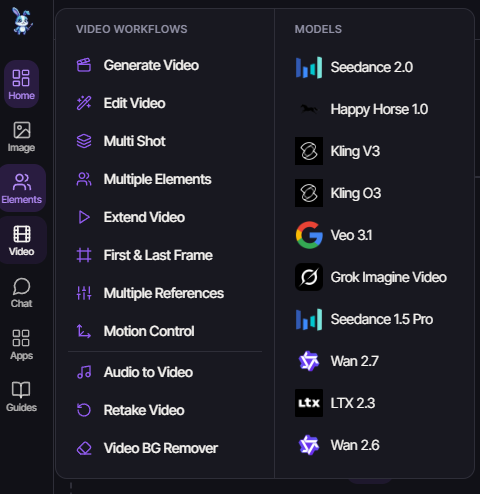Click the Extend Video play icon
Viewport: 480px width, 494px height.
click(84, 217)
